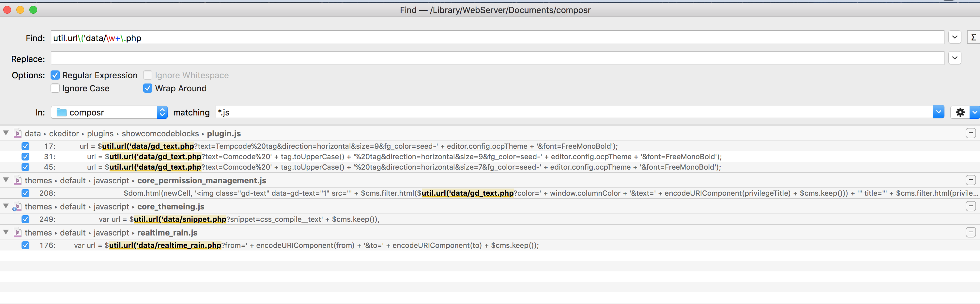Click the core_themeing.js file icon
Image resolution: width=980 pixels, height=304 pixels.
(x=17, y=206)
